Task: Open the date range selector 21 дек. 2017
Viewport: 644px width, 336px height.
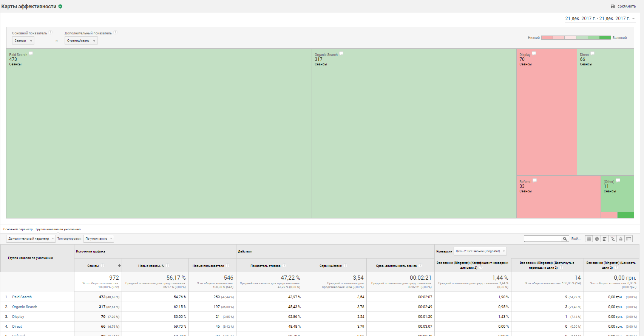Action: 599,19
